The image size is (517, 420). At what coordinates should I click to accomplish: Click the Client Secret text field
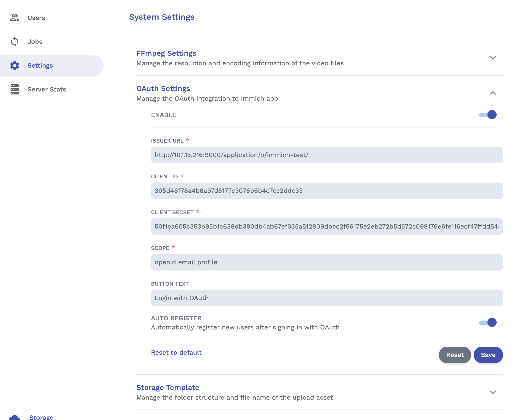[x=327, y=227]
